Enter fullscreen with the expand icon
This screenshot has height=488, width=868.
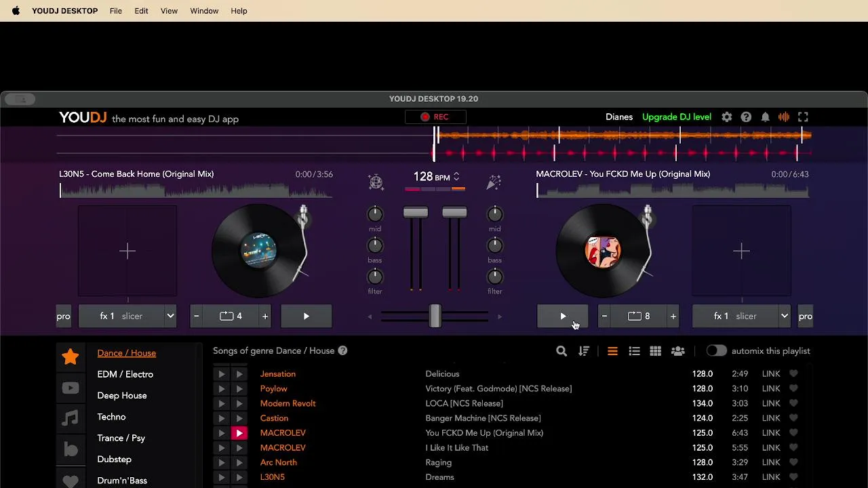pyautogui.click(x=803, y=117)
